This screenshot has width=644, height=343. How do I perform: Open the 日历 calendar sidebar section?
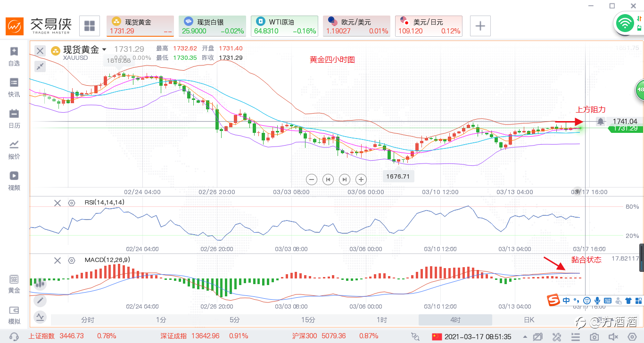tap(14, 118)
